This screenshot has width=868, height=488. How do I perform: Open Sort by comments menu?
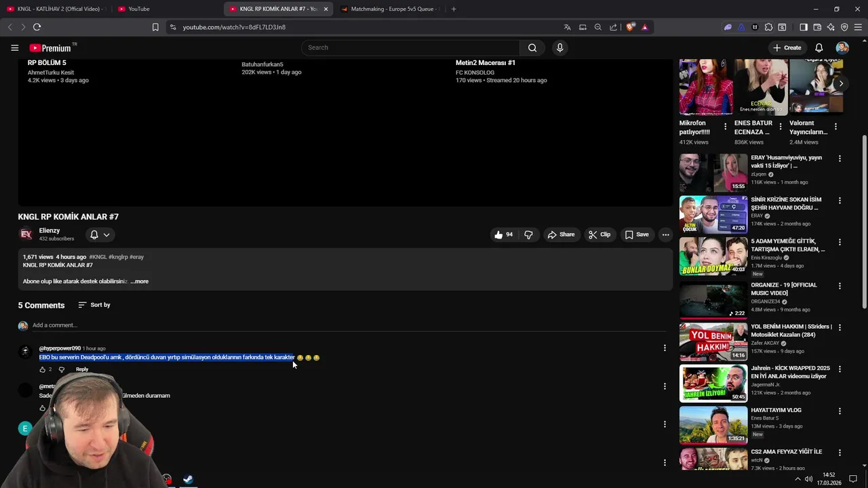94,305
